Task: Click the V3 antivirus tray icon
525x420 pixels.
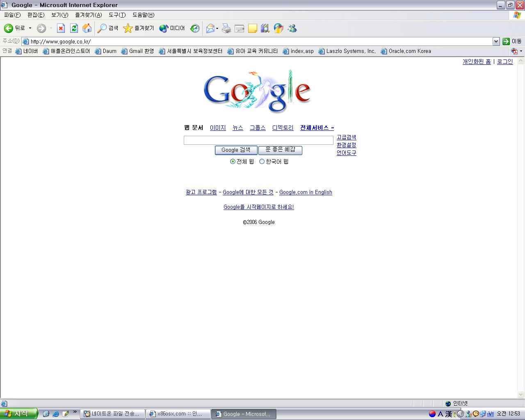Action: point(490,414)
